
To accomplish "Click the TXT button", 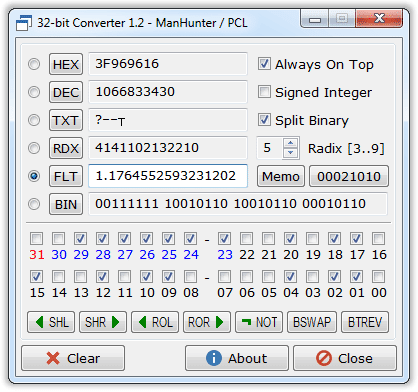I will pos(66,120).
